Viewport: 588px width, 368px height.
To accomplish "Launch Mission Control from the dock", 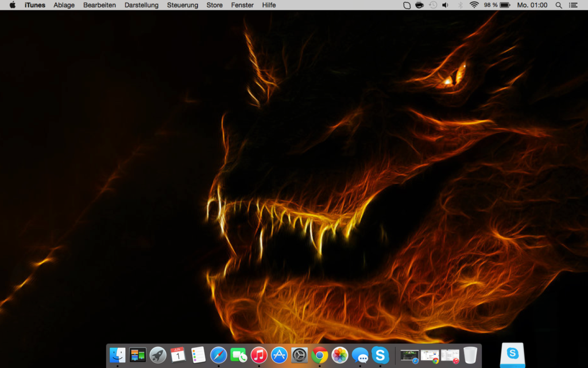I will click(138, 355).
